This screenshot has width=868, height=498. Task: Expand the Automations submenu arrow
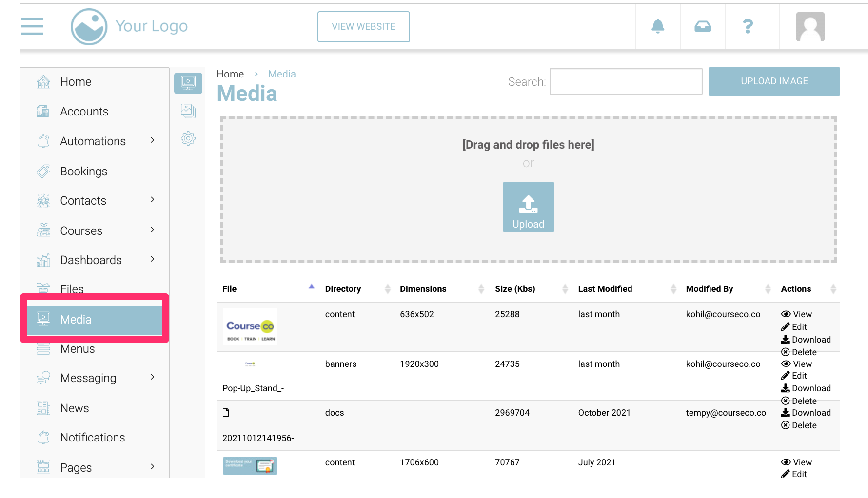pyautogui.click(x=153, y=141)
